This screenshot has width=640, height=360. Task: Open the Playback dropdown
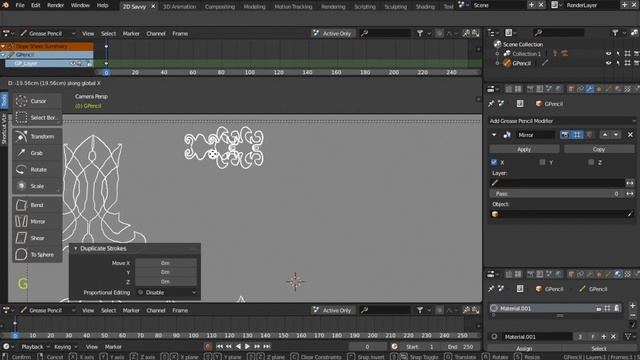pyautogui.click(x=35, y=347)
